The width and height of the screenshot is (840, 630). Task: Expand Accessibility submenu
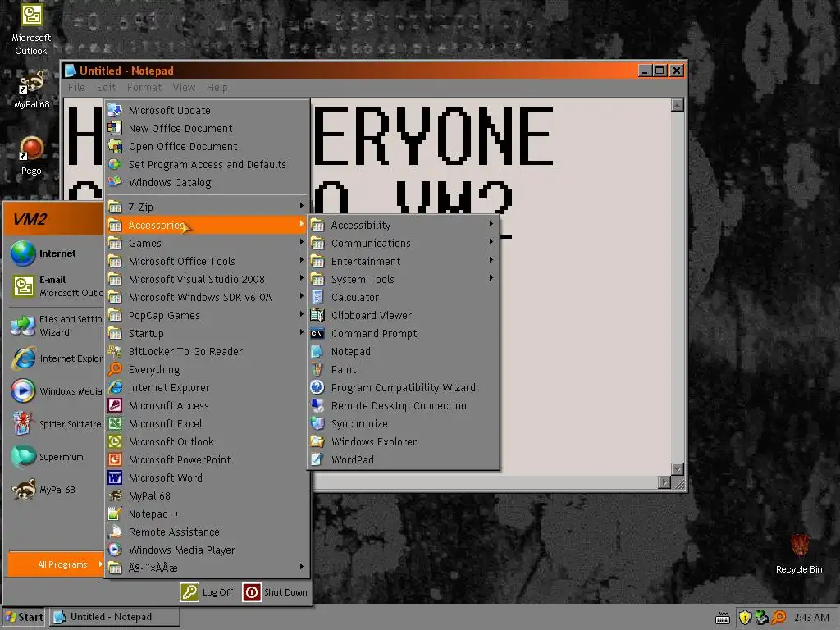tap(403, 225)
